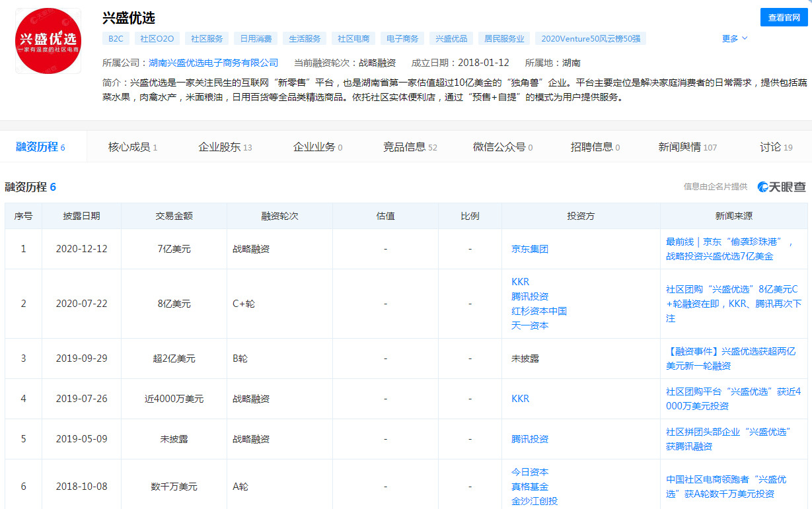Open news about A轮数千万美元投资
Image resolution: width=812 pixels, height=509 pixels.
pos(726,487)
